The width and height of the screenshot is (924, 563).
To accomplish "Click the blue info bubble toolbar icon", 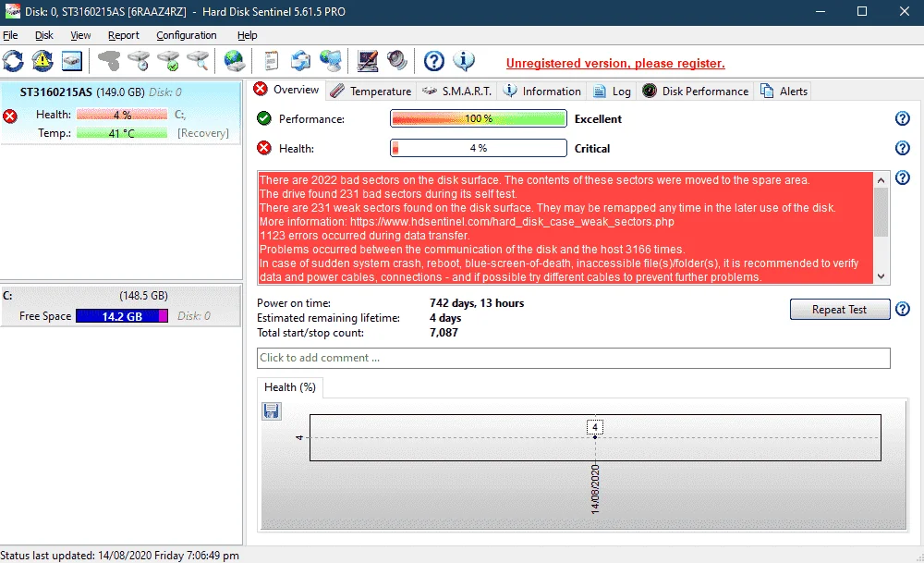I will [464, 61].
